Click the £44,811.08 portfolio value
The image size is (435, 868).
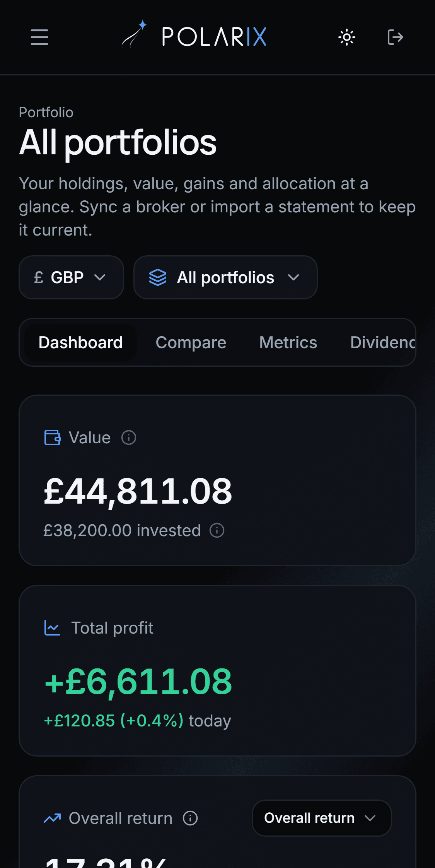(x=138, y=491)
